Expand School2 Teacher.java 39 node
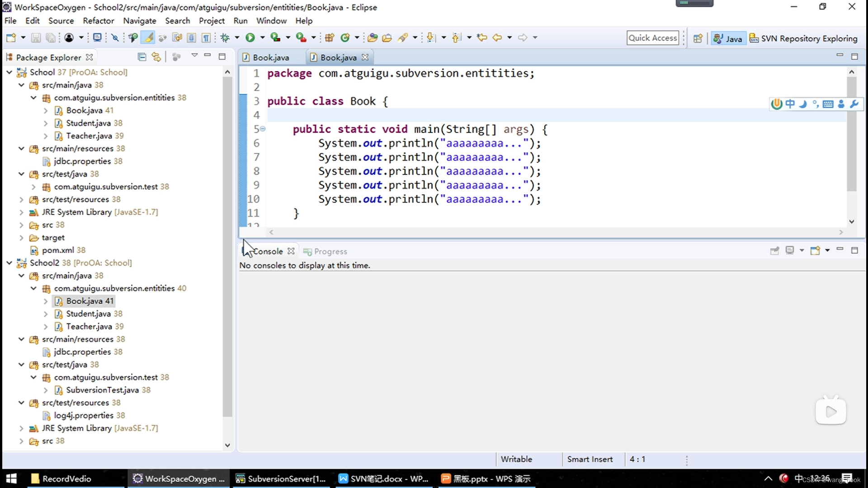The image size is (868, 488). [x=46, y=327]
